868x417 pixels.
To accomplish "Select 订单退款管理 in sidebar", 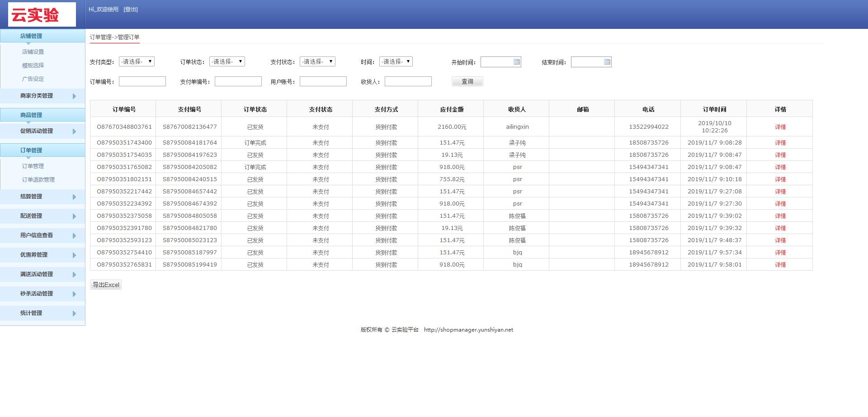I will tap(38, 180).
